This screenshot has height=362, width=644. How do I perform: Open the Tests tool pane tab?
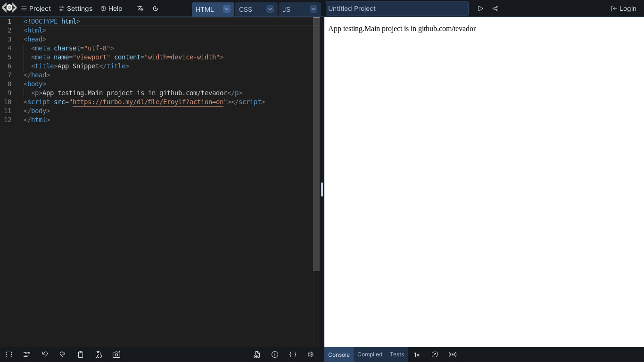pos(397,354)
